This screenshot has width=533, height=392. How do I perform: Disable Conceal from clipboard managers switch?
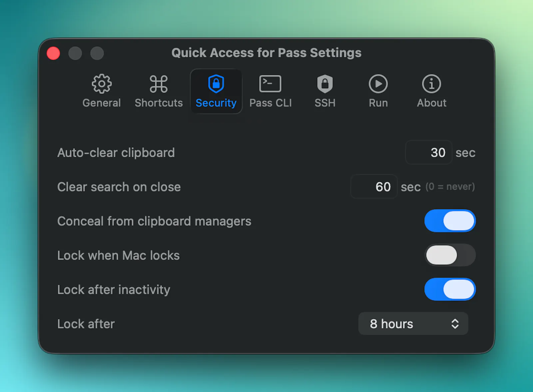tap(450, 221)
